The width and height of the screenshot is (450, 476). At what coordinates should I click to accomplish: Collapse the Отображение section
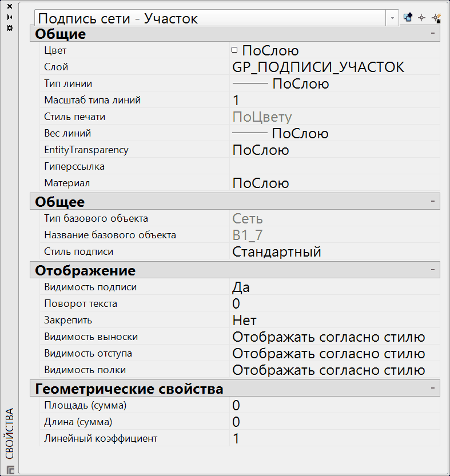(x=433, y=270)
